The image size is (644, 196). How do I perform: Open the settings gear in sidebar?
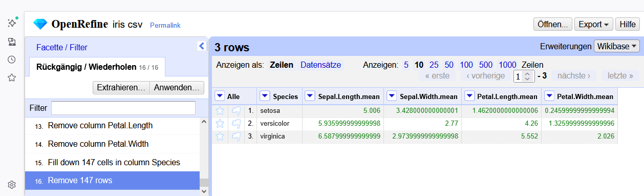12,185
